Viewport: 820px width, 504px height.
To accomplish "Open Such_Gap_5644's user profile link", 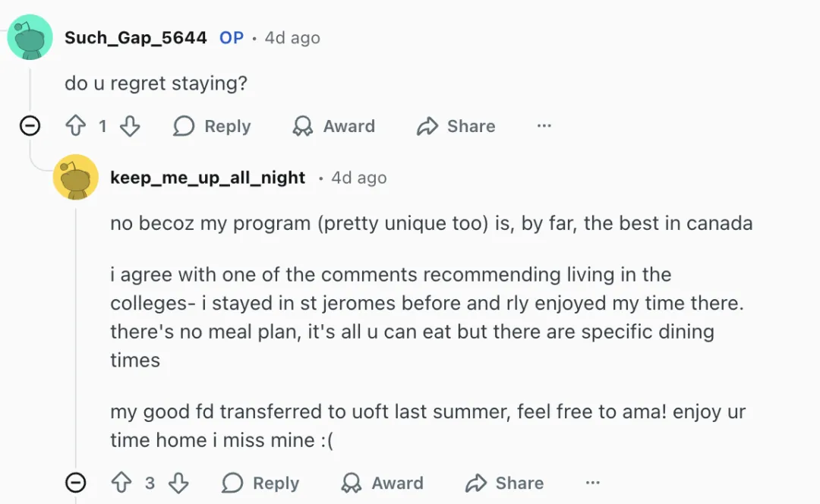I will point(136,38).
